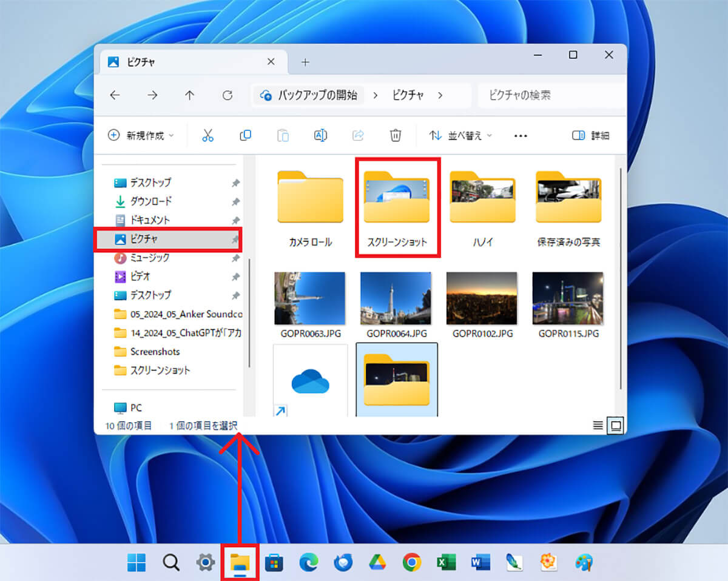
Task: Launch Google Chrome from taskbar
Action: (412, 563)
